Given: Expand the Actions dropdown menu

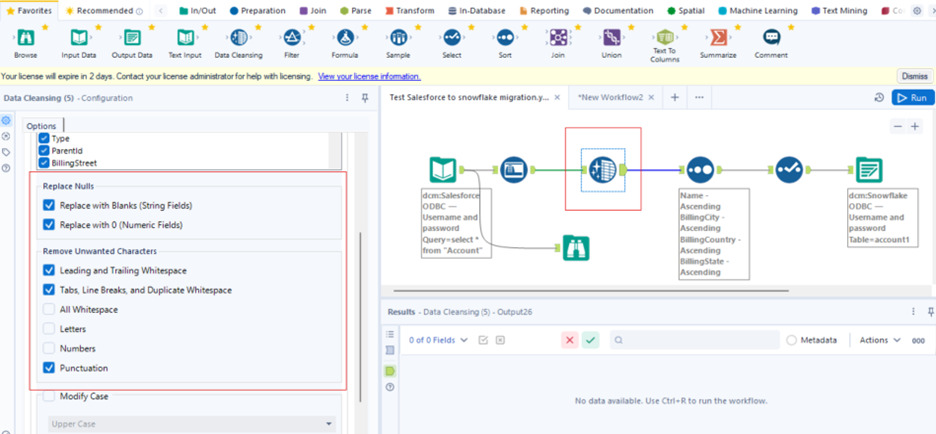Looking at the screenshot, I should pos(880,340).
